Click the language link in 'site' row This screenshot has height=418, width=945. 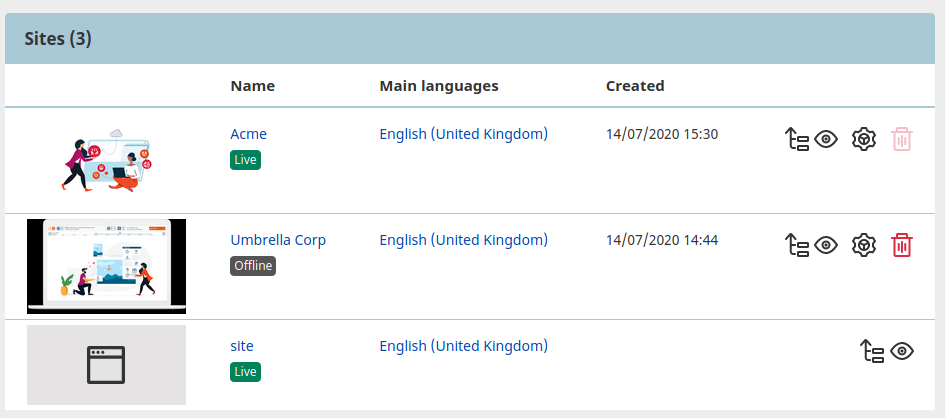pyautogui.click(x=463, y=346)
